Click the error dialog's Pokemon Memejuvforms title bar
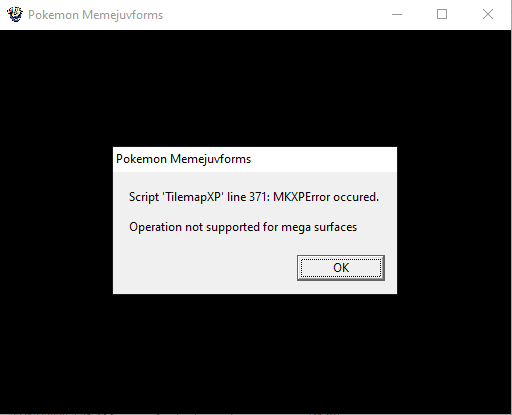The width and height of the screenshot is (512, 415). [x=255, y=159]
